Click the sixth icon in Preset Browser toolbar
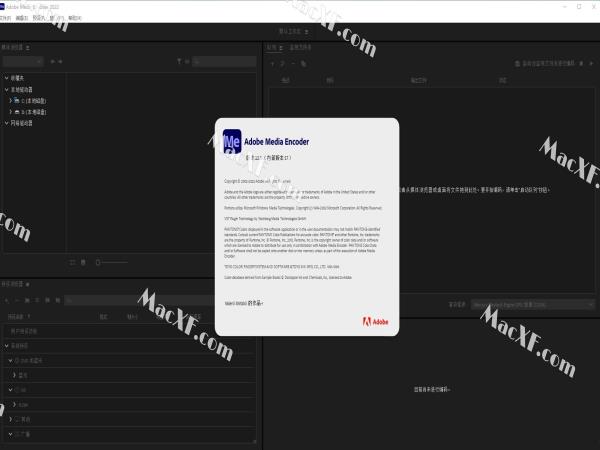The image size is (600, 450). pyautogui.click(x=57, y=300)
